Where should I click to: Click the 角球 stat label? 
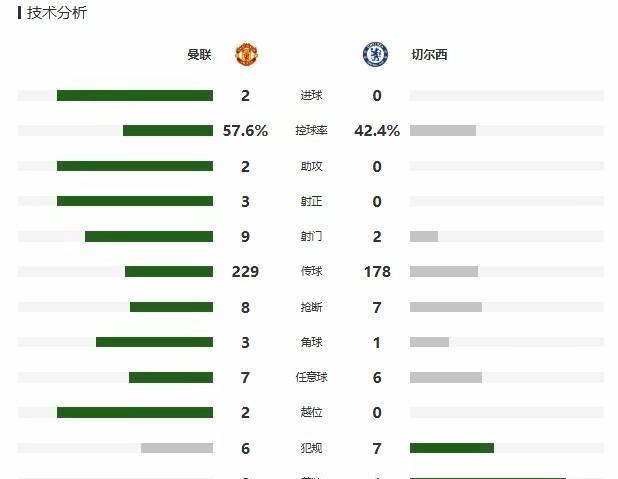pos(311,342)
